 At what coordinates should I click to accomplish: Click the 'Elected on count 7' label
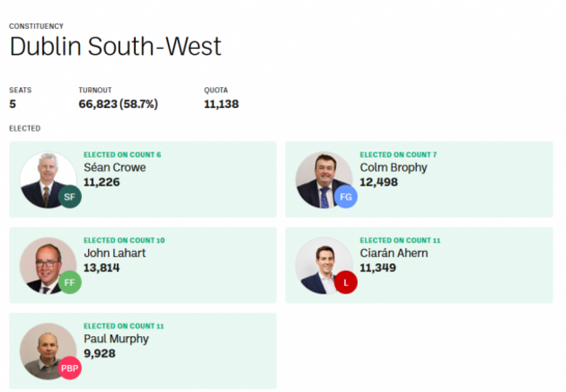coord(398,155)
